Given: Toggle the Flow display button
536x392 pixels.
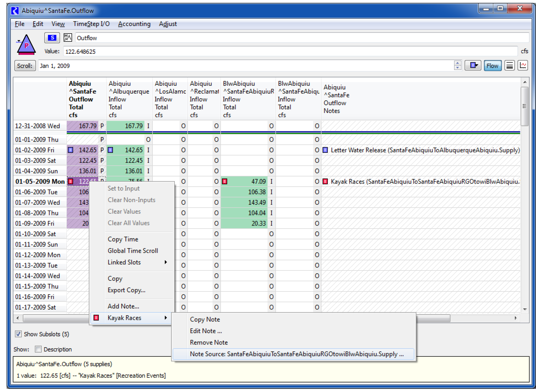Looking at the screenshot, I should pyautogui.click(x=492, y=66).
